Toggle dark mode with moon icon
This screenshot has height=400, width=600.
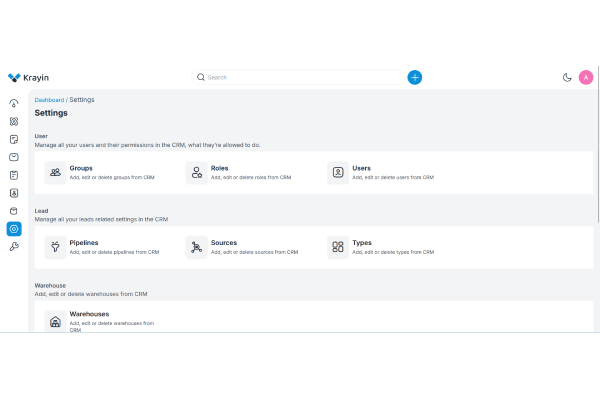click(567, 77)
